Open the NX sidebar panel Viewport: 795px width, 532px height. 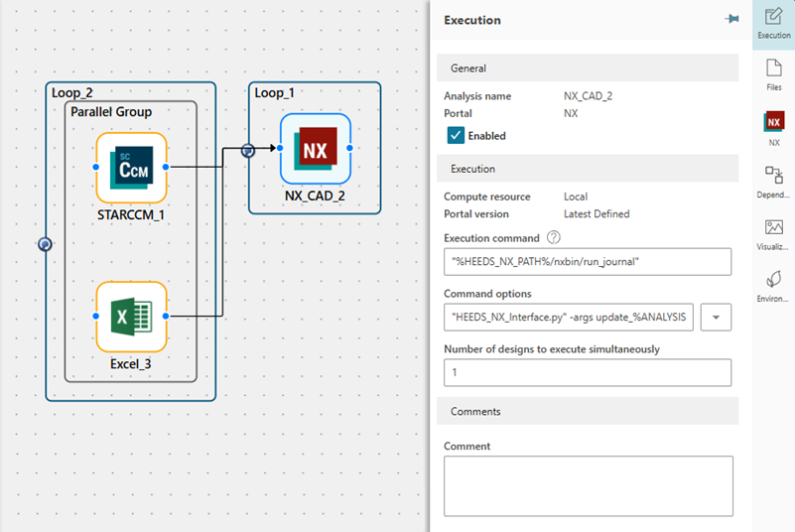[x=773, y=128]
